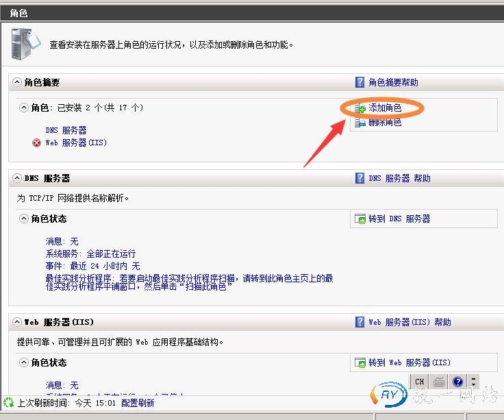
Task: Collapse the DNS 服务器 section
Action: tap(17, 178)
